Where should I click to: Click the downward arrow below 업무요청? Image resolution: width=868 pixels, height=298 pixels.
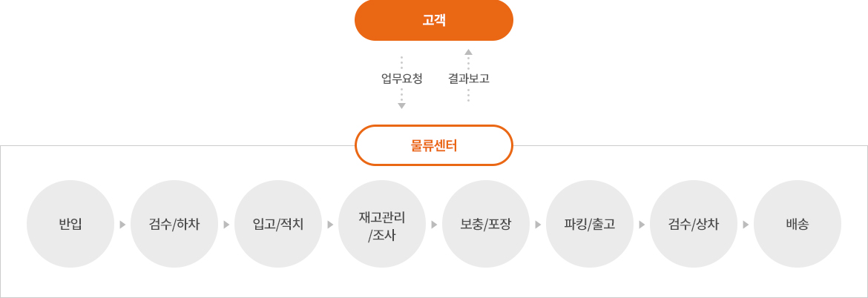(x=402, y=105)
